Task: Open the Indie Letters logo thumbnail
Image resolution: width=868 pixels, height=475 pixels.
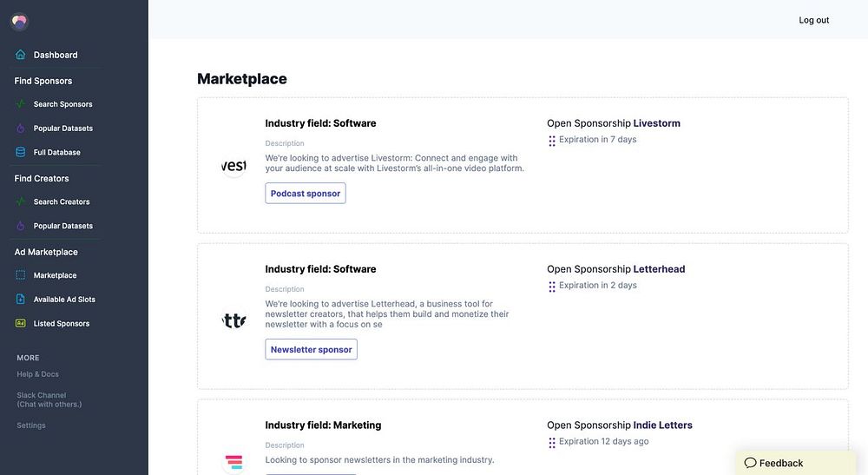Action: pyautogui.click(x=233, y=461)
